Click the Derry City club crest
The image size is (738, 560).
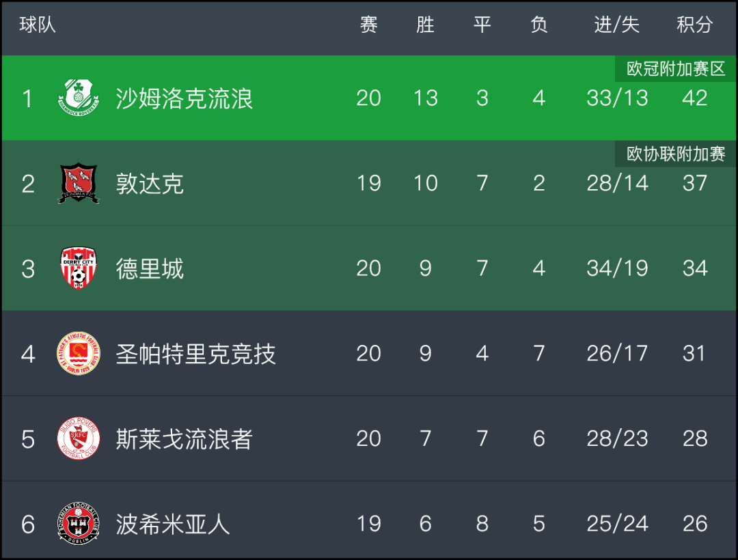tap(79, 268)
